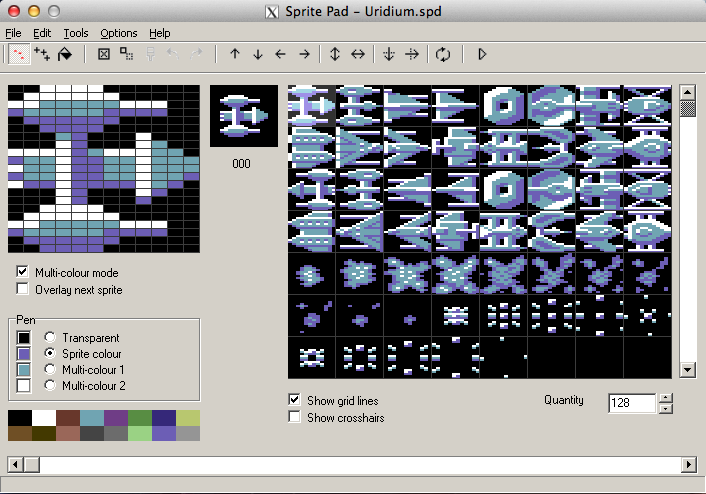Click the redo arrow icon
The height and width of the screenshot is (494, 706).
[196, 54]
